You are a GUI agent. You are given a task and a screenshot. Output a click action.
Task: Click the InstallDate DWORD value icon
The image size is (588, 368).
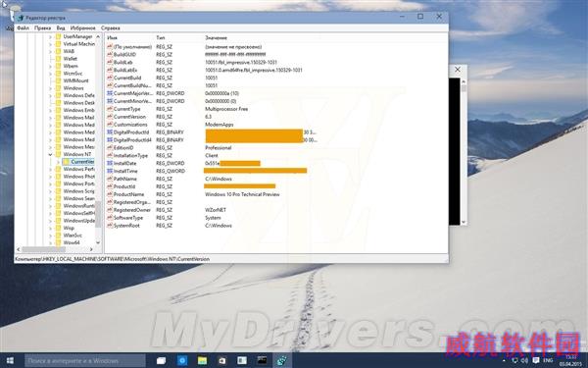point(110,163)
